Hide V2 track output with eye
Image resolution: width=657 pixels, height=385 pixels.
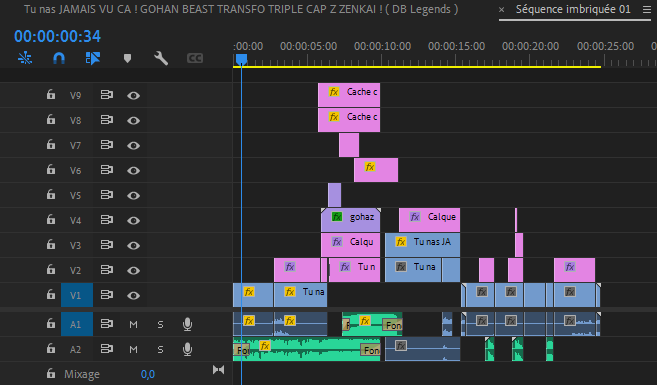(x=133, y=270)
